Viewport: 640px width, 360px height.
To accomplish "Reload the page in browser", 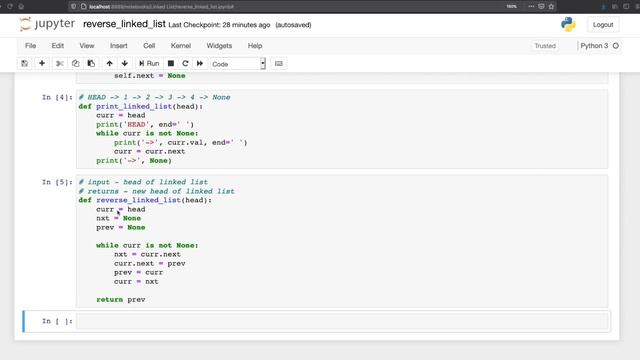I will (x=10, y=7).
